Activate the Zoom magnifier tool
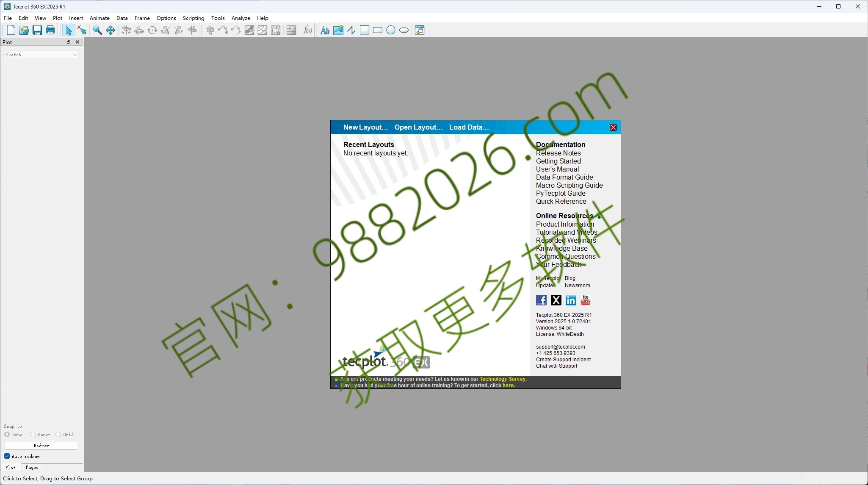868x485 pixels. coord(97,30)
